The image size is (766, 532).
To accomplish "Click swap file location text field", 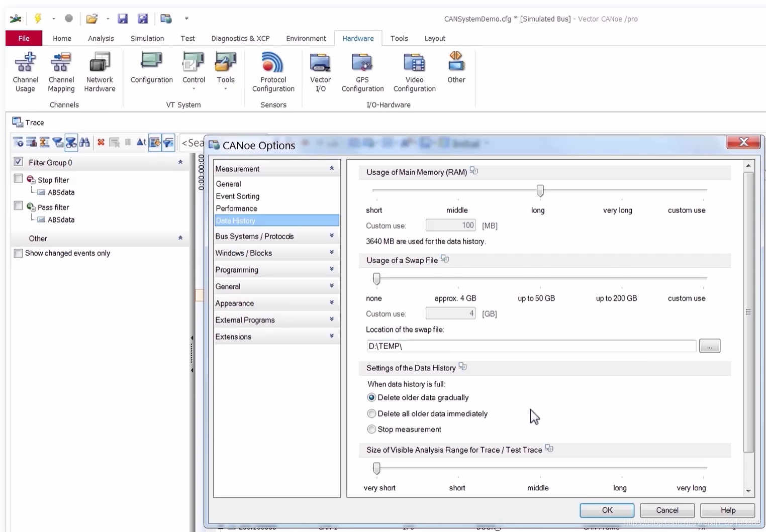I will (x=531, y=346).
